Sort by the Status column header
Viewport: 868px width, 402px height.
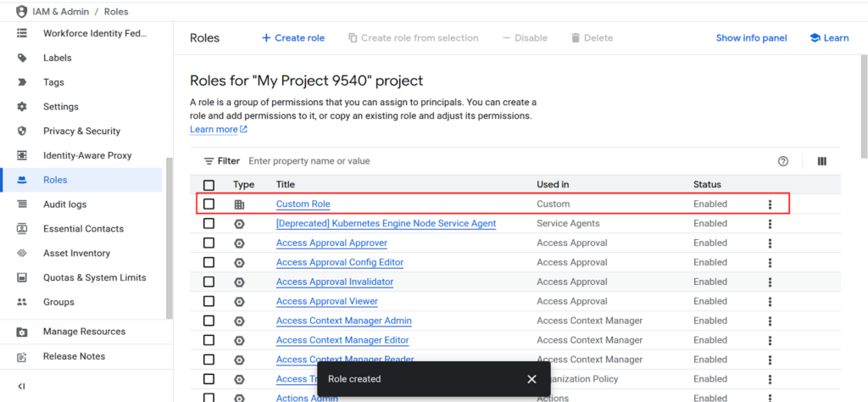707,184
